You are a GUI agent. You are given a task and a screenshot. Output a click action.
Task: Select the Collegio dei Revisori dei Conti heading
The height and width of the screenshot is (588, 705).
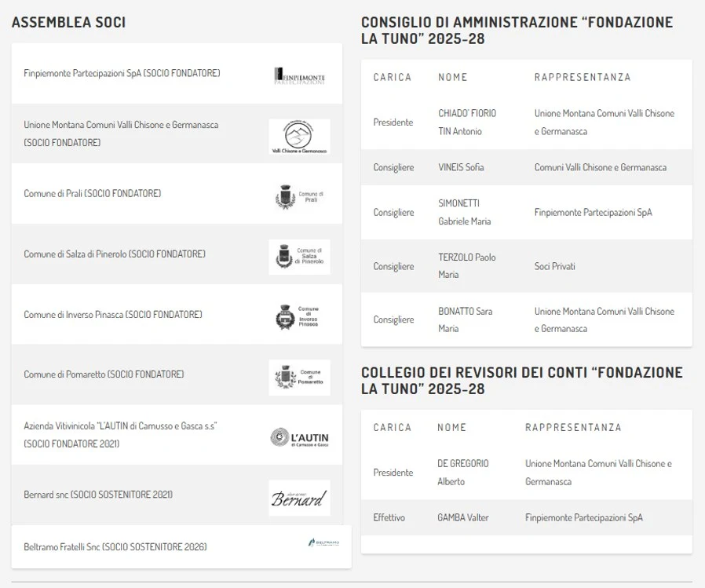(x=522, y=380)
